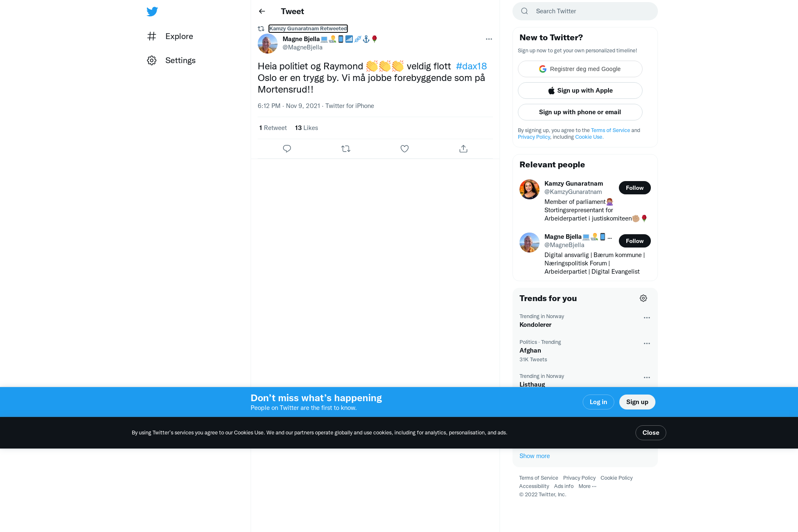Screen dimensions: 798x532
Task: Open more options for Afghan trend
Action: tap(647, 343)
